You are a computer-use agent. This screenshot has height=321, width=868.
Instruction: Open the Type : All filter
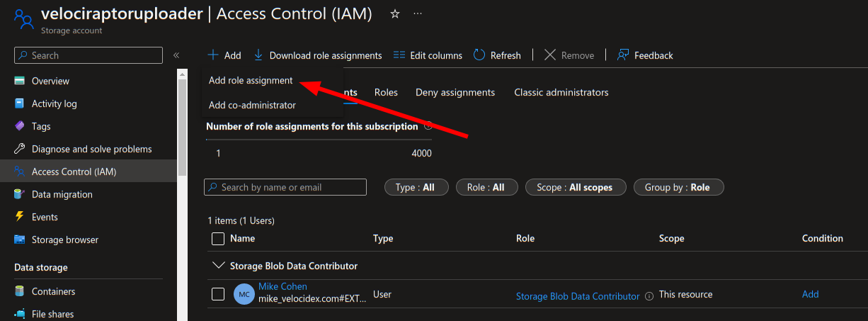415,187
